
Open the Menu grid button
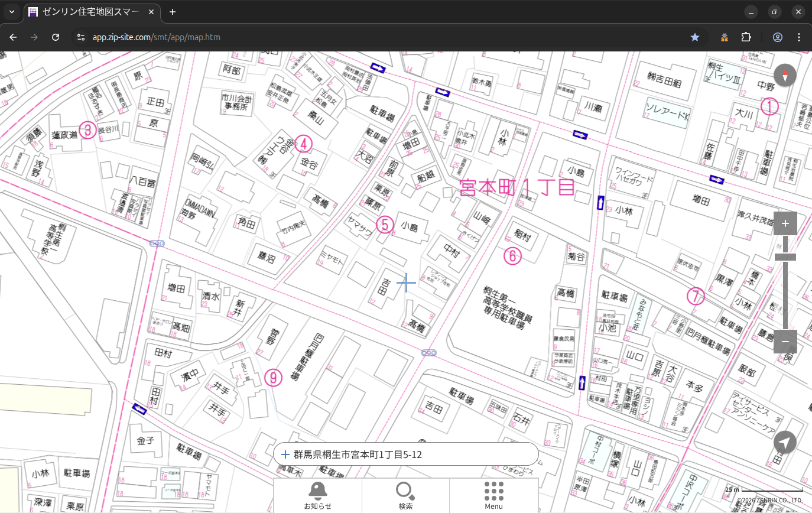pos(493,495)
